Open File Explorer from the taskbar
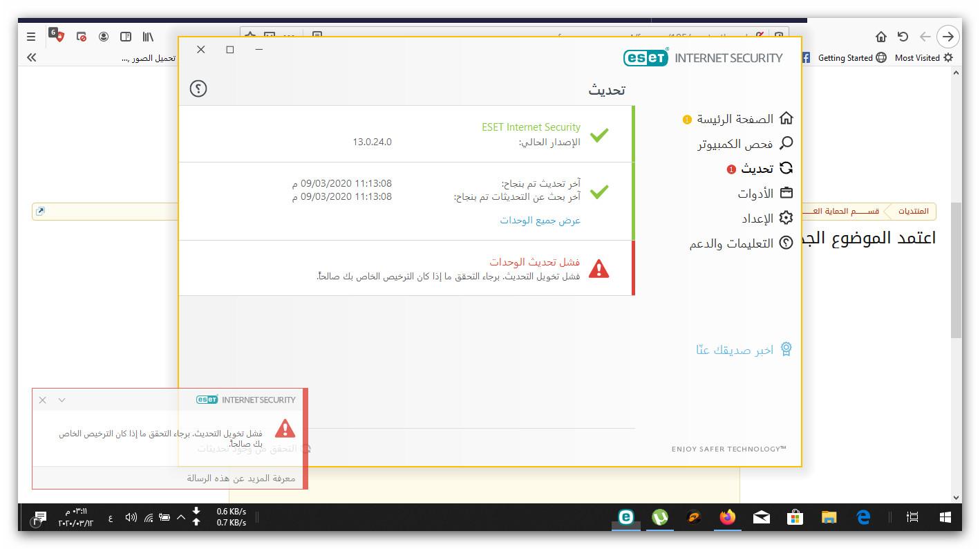Image resolution: width=980 pixels, height=549 pixels. pos(829,517)
